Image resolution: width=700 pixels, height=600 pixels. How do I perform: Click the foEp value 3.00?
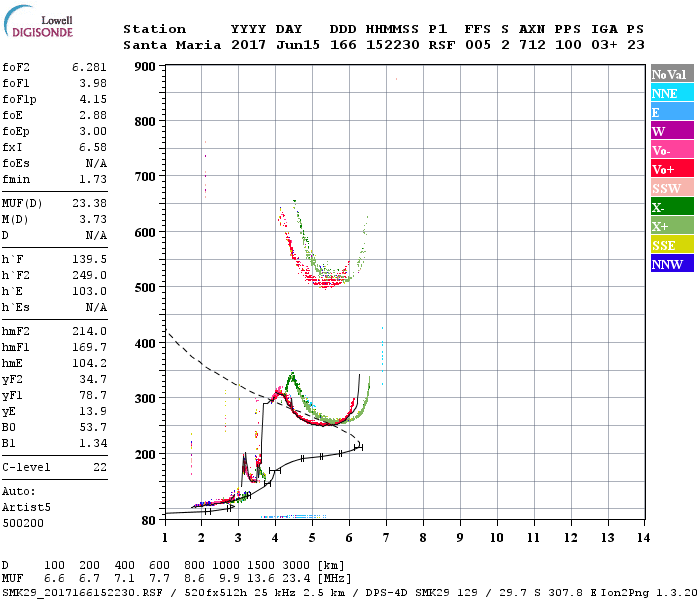93,132
